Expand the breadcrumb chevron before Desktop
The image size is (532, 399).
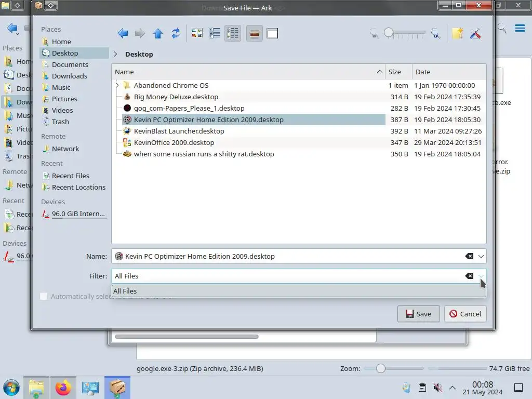(x=115, y=54)
